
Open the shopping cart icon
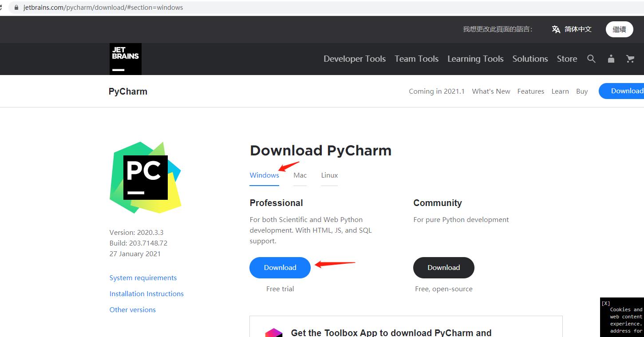[630, 59]
